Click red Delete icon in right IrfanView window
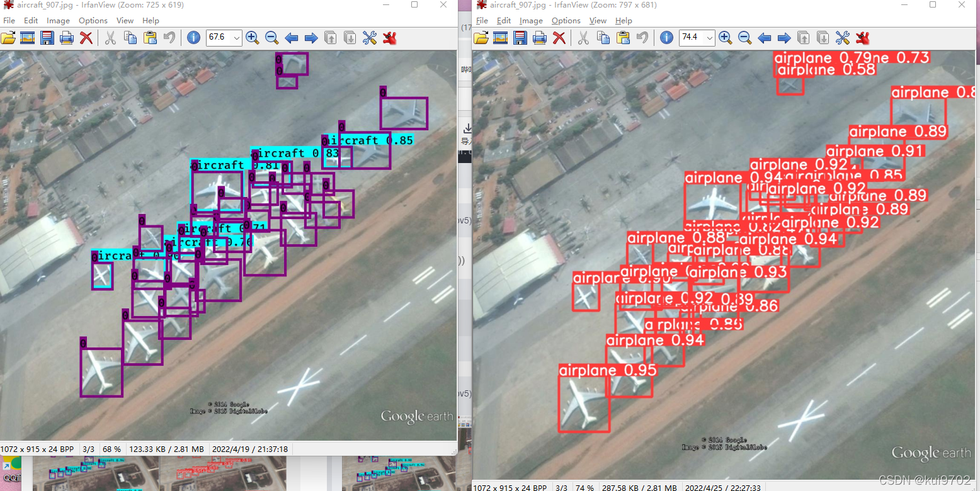Image resolution: width=980 pixels, height=491 pixels. [x=559, y=38]
